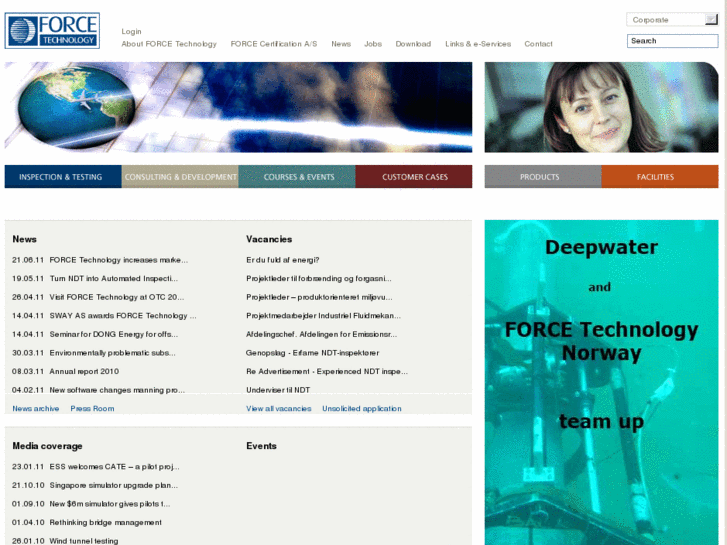This screenshot has width=727, height=545.
Task: Click the News section heading
Action: click(25, 239)
